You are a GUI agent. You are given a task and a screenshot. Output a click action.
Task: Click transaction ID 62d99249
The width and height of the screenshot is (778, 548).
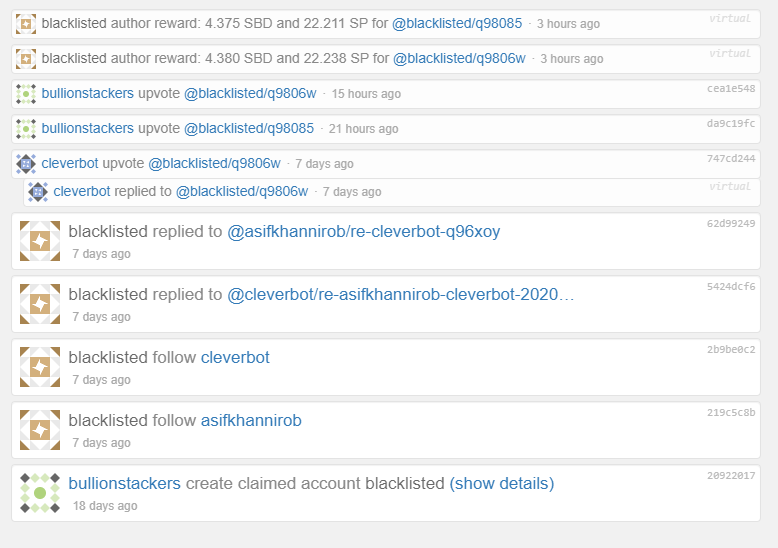point(730,223)
